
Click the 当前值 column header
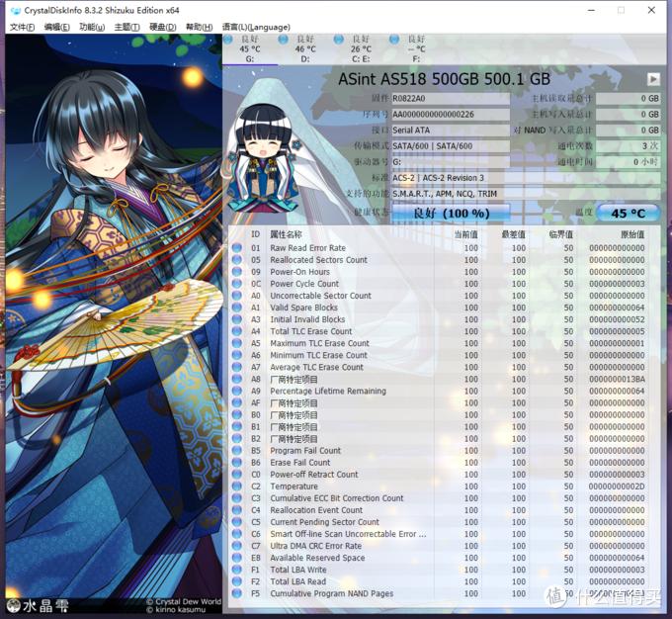tap(465, 234)
